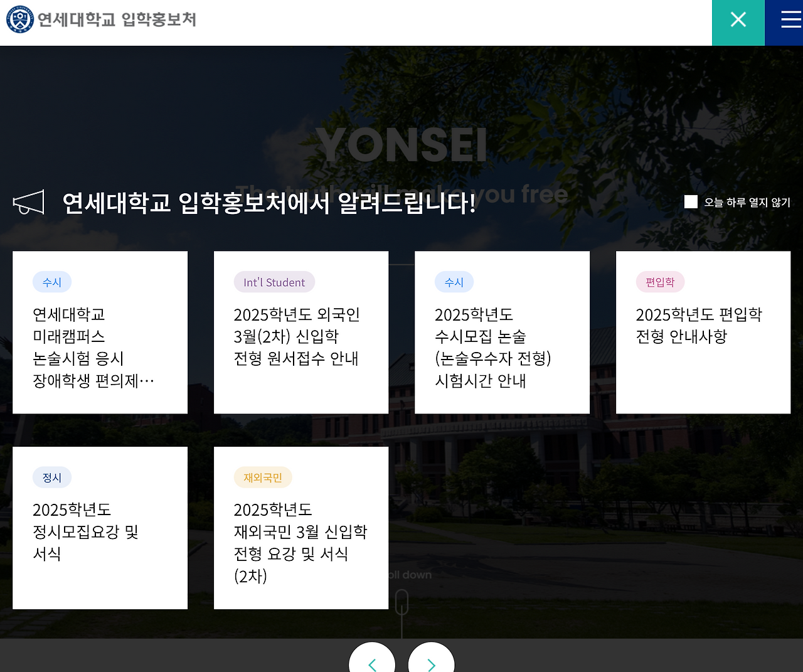Click the megaphone announcement icon
Viewport: 803px width, 672px height.
(28, 202)
